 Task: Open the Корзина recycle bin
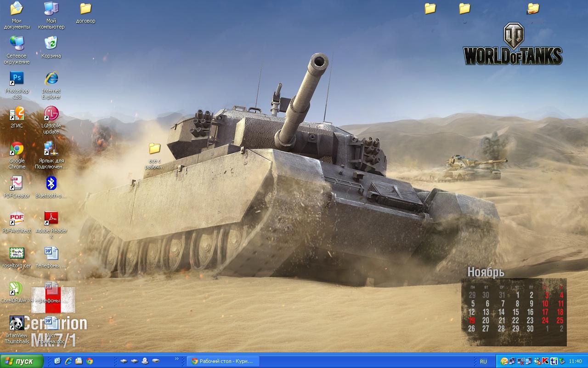tap(51, 44)
